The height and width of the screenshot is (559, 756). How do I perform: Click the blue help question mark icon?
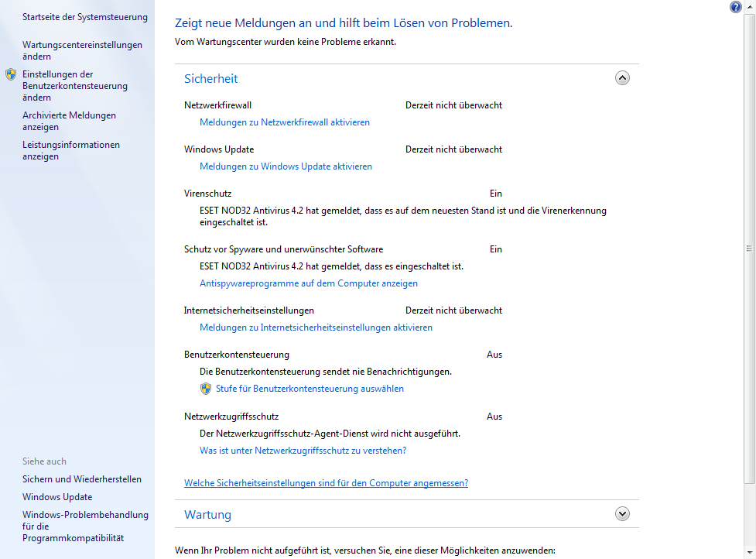(x=735, y=7)
